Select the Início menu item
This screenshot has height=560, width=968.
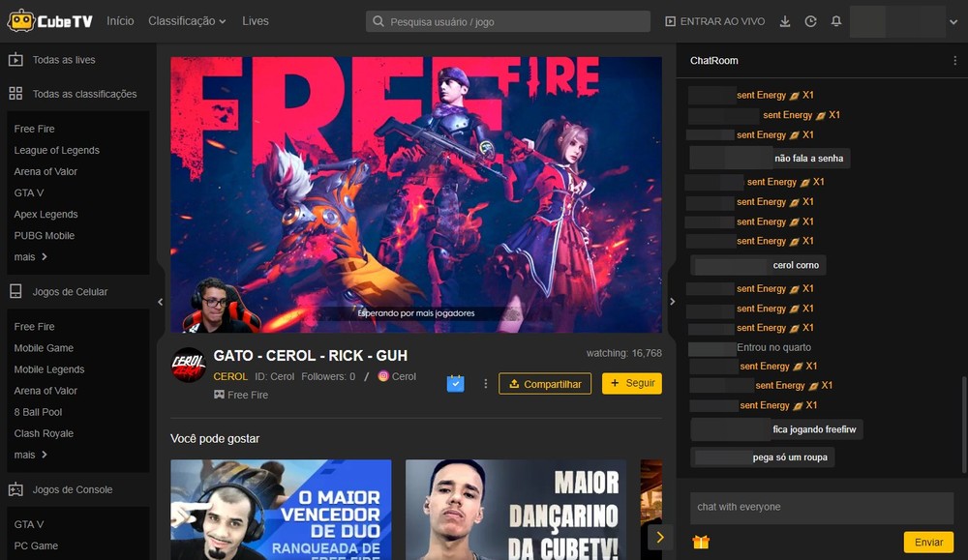tap(120, 20)
